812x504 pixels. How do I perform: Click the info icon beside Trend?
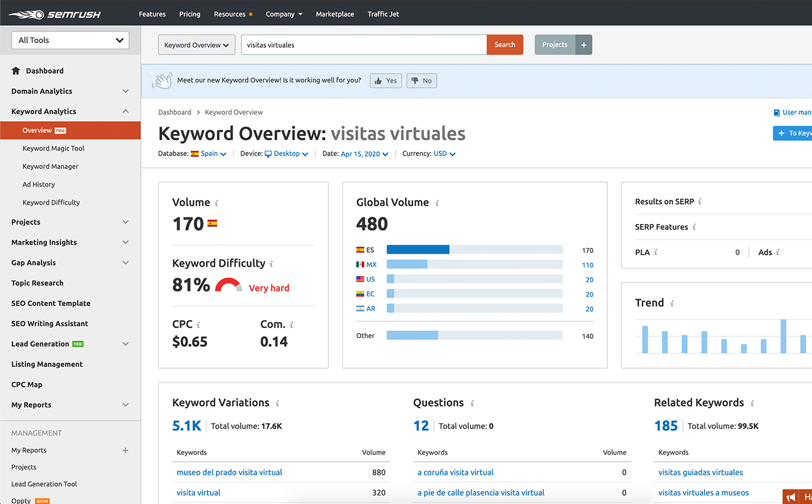click(x=672, y=303)
